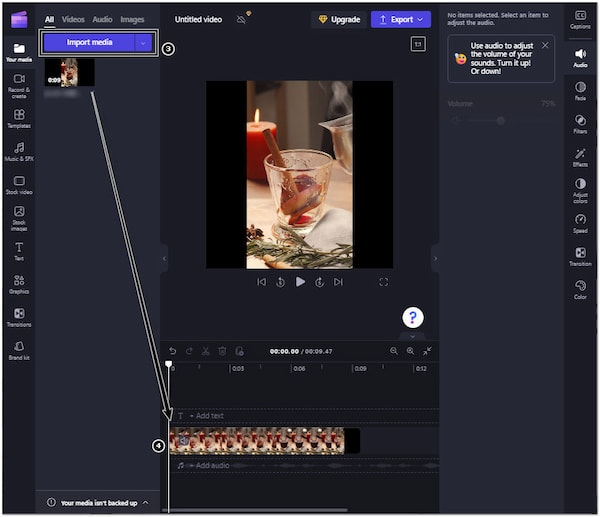600x517 pixels.
Task: Skip to the end of video
Action: coord(338,282)
